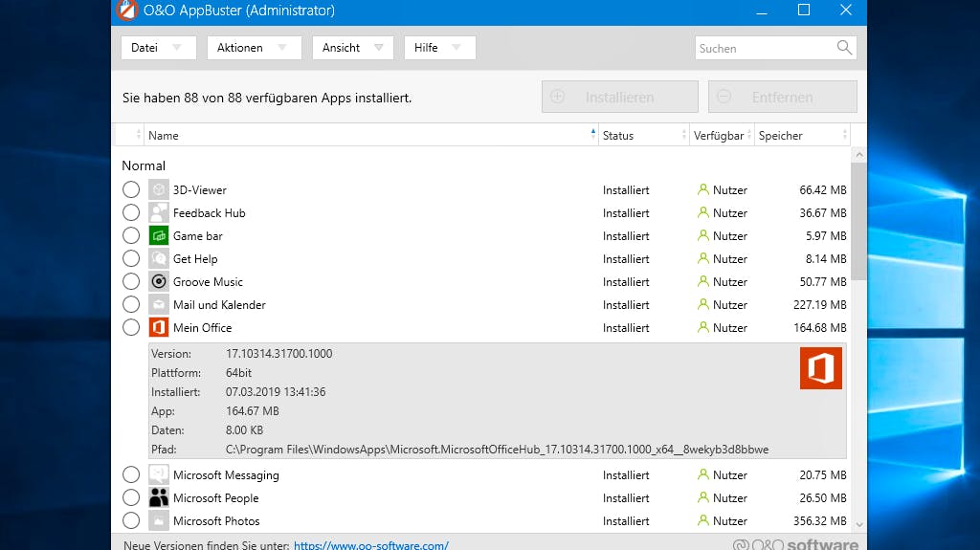This screenshot has width=980, height=550.
Task: Click Installiert status for Feedback Hub
Action: coord(626,213)
